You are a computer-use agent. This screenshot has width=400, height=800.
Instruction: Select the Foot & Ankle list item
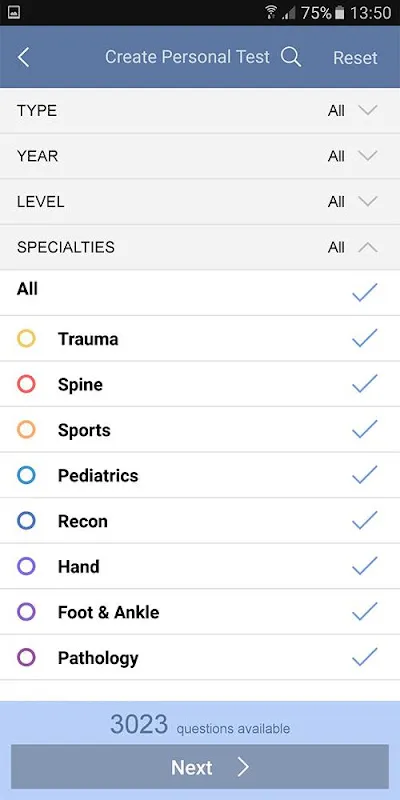[x=200, y=612]
